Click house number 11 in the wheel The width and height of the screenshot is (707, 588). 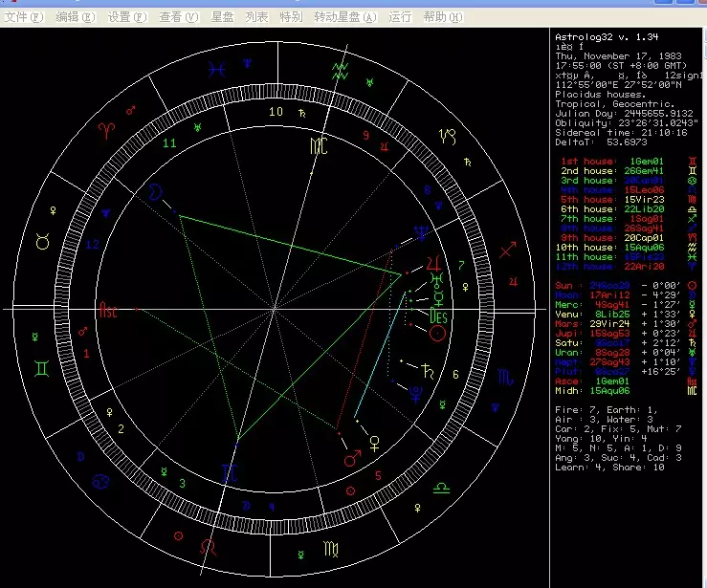169,143
